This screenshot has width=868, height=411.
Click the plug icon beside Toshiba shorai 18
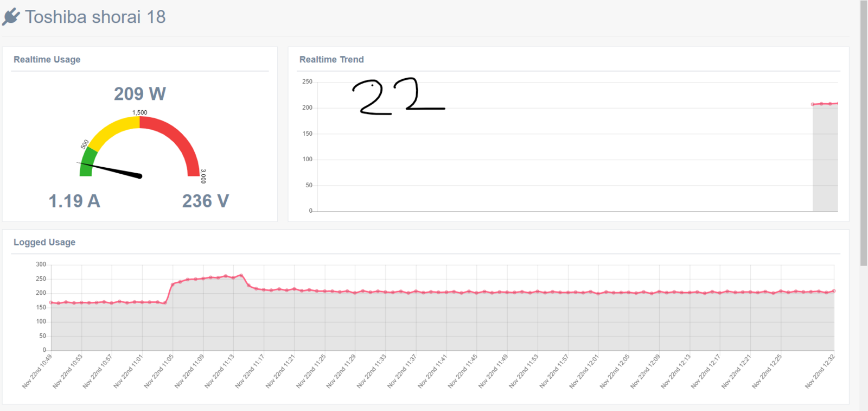tap(11, 17)
